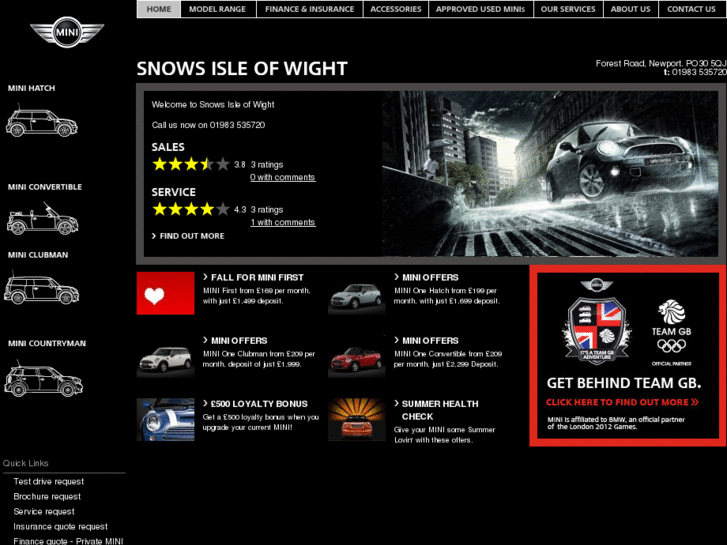Open the MODEL RANGE menu

(x=217, y=9)
